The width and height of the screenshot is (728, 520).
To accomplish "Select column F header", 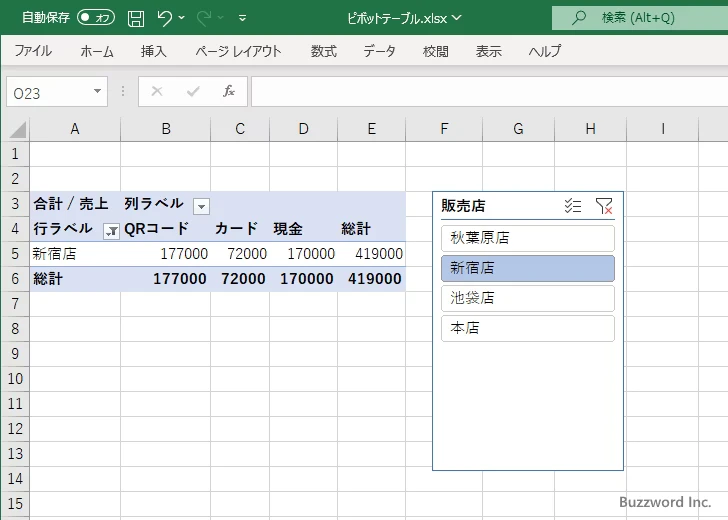I will (x=444, y=129).
